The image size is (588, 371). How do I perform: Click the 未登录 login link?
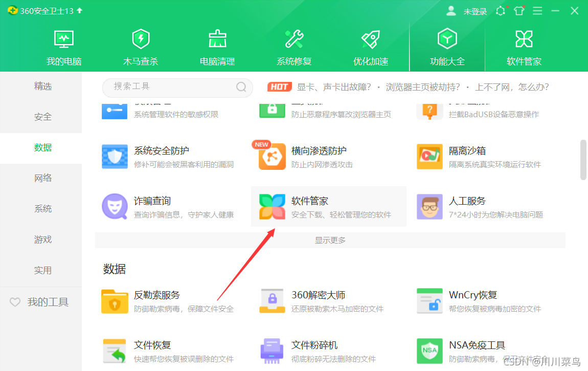(x=475, y=12)
